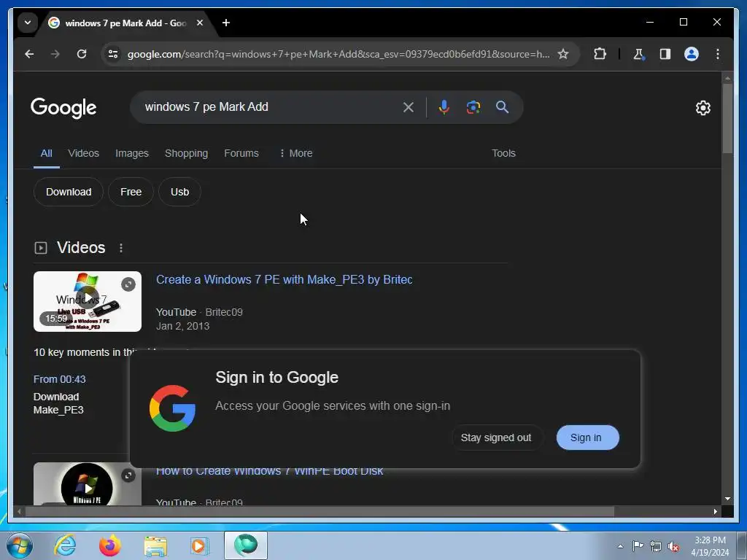
Task: Open a new browser tab
Action: coord(226,23)
